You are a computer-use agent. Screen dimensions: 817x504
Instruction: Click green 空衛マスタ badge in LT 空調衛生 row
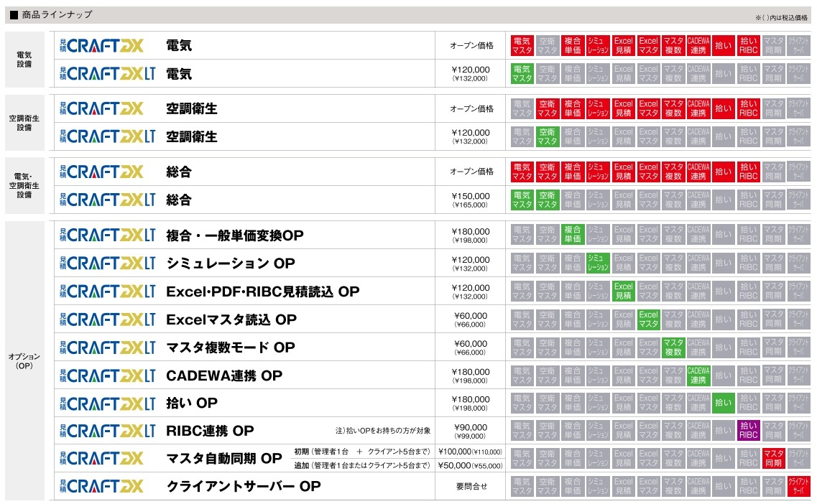tap(547, 136)
